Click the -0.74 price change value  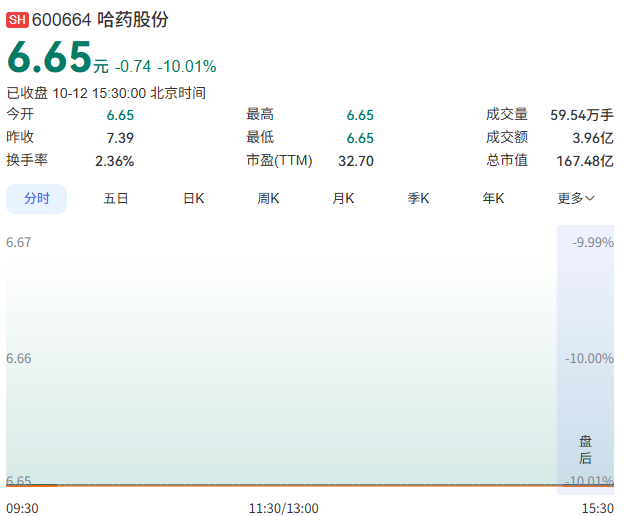(x=133, y=67)
